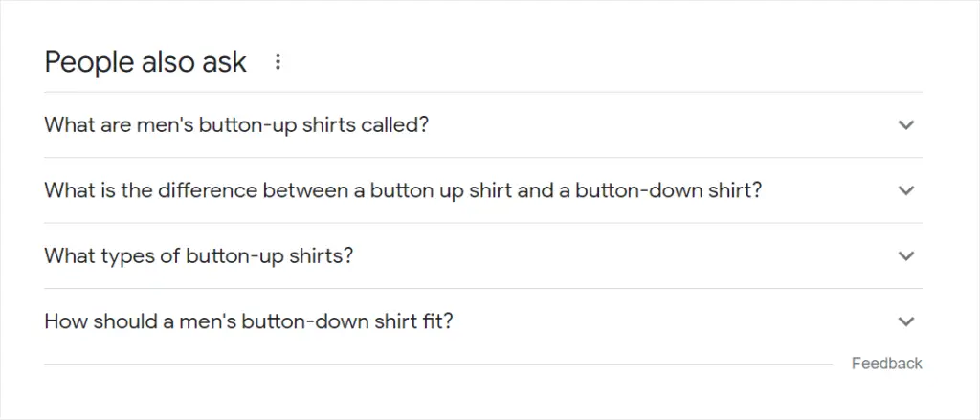This screenshot has height=420, width=980.
Task: Reveal answer using first question's down arrow
Action: pyautogui.click(x=907, y=125)
